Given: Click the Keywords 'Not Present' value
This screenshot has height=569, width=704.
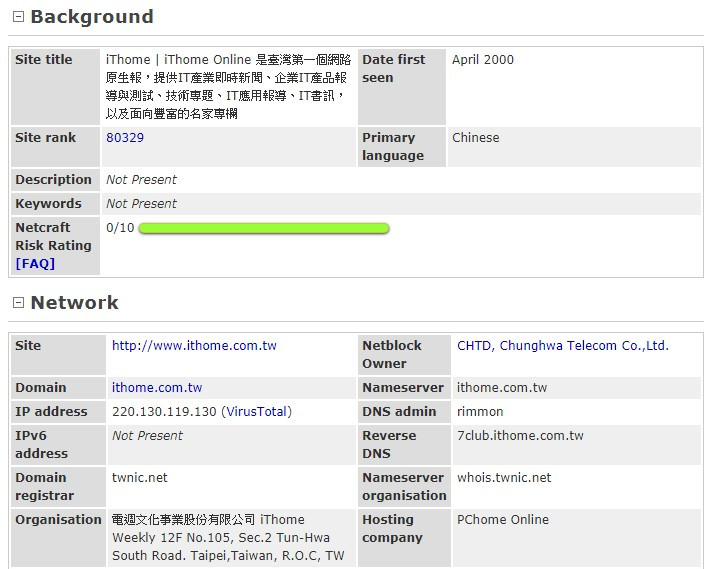Looking at the screenshot, I should pos(141,203).
